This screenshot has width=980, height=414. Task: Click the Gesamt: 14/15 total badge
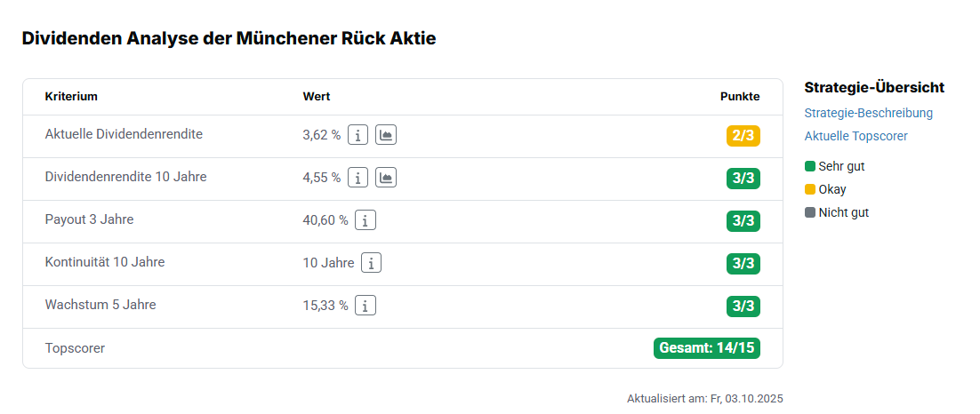(707, 347)
